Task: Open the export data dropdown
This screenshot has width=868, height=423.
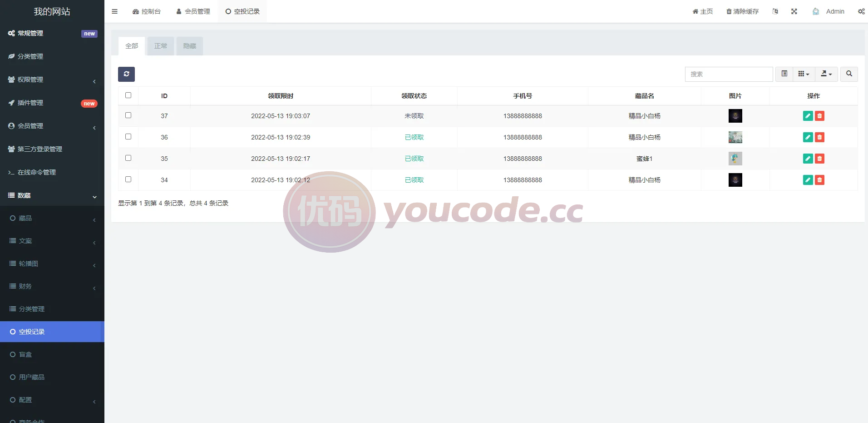Action: point(827,74)
